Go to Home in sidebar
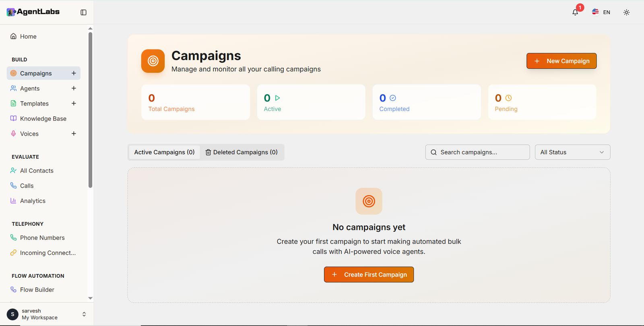Viewport: 644px width, 326px height. click(43, 36)
